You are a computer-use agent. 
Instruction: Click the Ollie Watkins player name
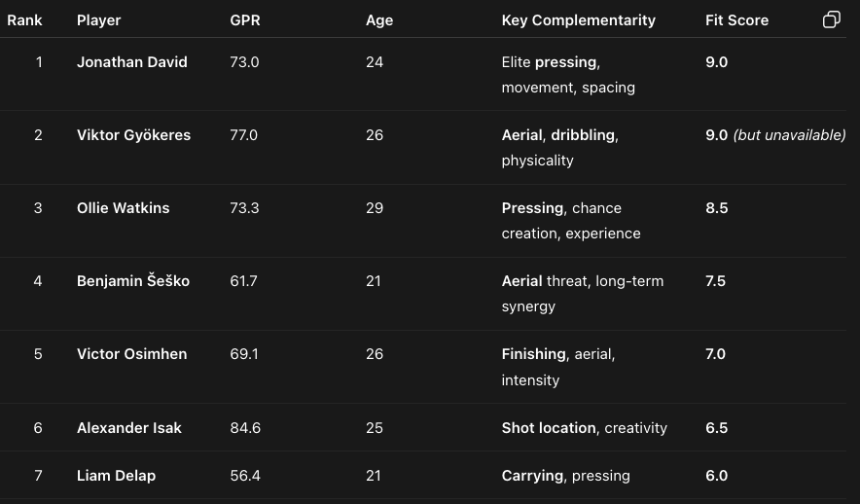tap(124, 208)
